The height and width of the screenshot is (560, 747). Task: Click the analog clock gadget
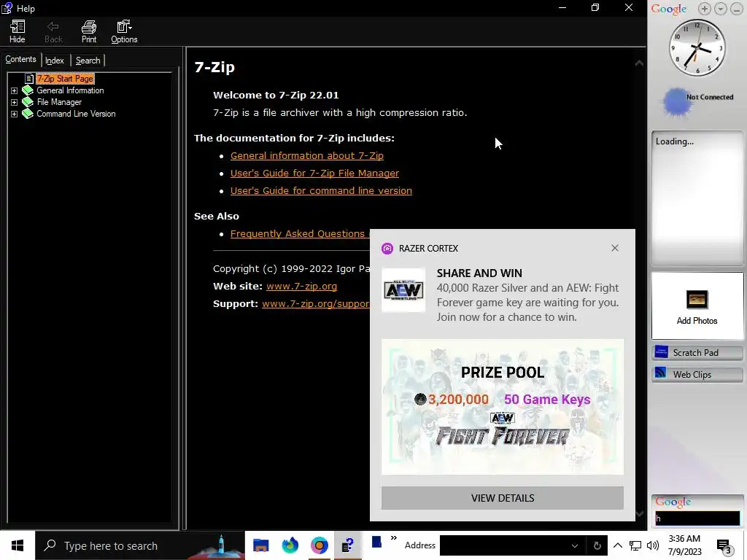click(x=697, y=47)
